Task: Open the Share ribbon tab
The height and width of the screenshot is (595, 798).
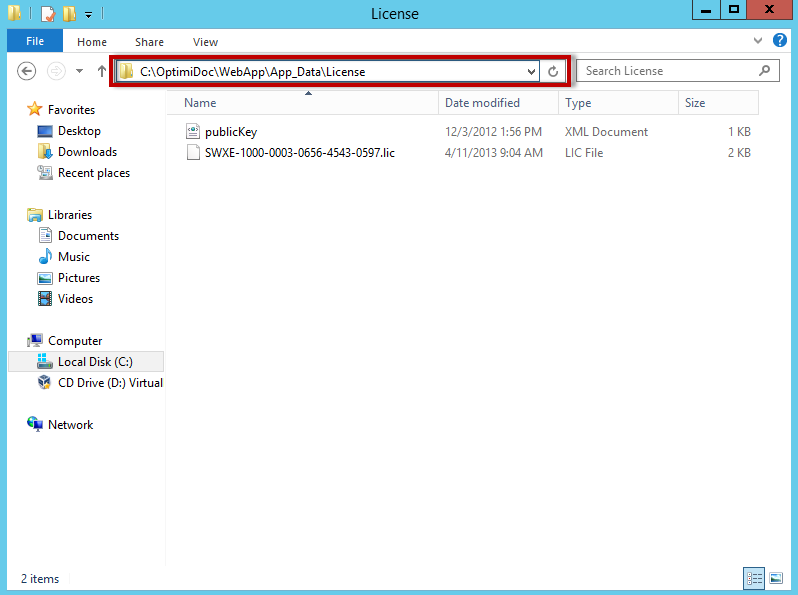Action: (x=150, y=42)
